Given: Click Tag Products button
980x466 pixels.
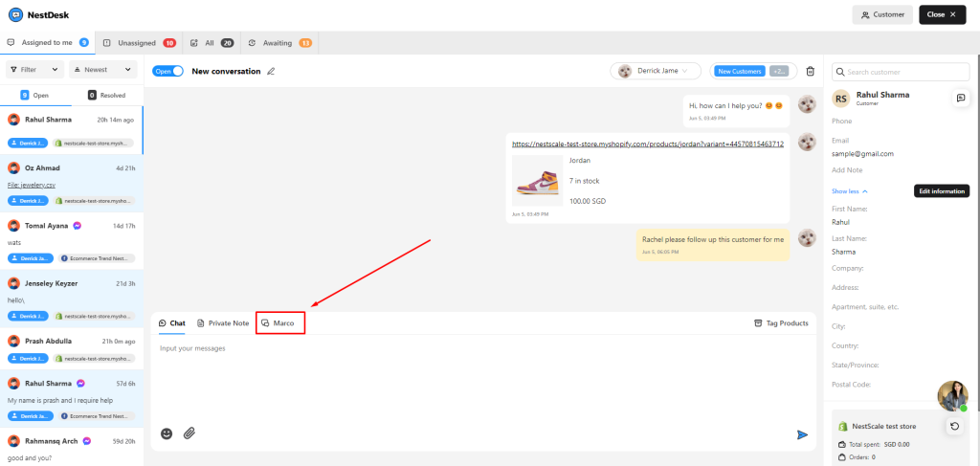Looking at the screenshot, I should (x=781, y=323).
